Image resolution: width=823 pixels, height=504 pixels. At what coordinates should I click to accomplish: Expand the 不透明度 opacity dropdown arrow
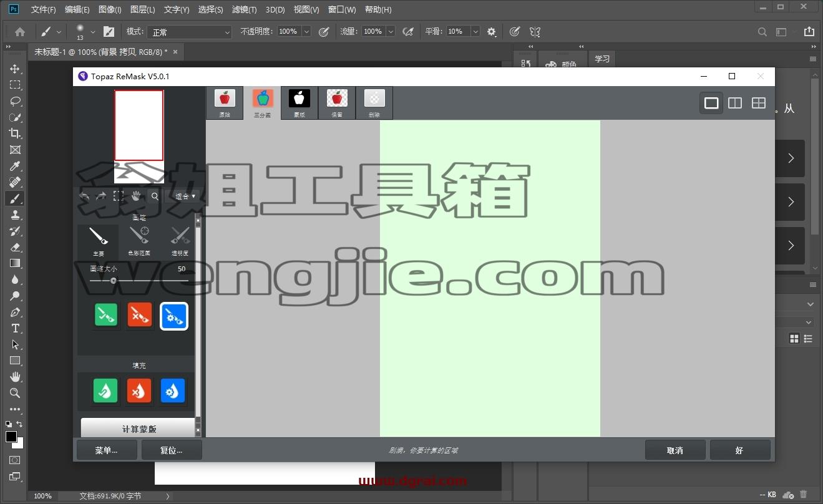(x=306, y=31)
